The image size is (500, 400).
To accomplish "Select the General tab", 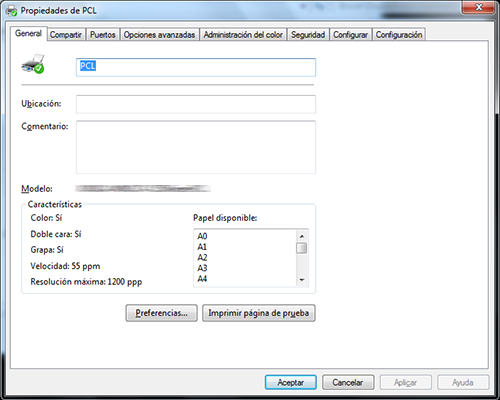I will [28, 33].
